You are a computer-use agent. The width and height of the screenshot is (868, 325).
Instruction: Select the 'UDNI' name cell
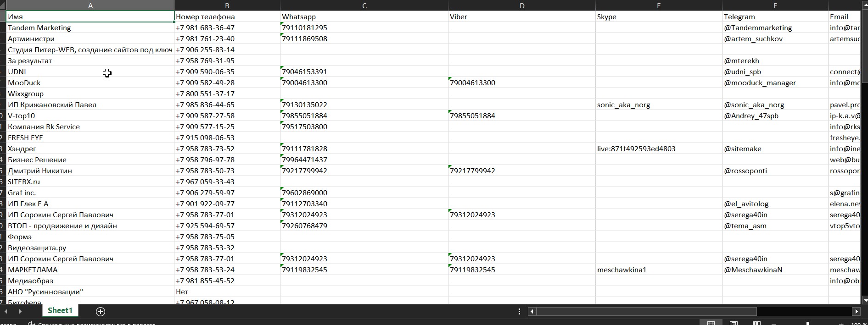(90, 72)
